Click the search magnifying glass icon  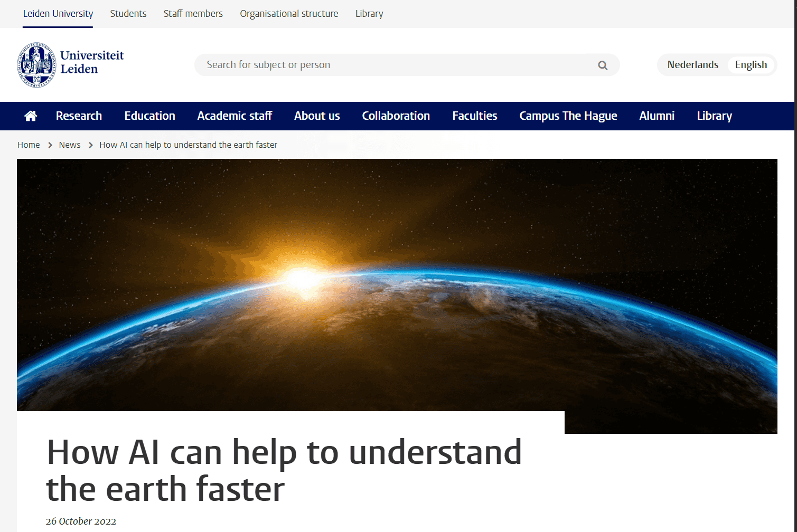pyautogui.click(x=603, y=64)
